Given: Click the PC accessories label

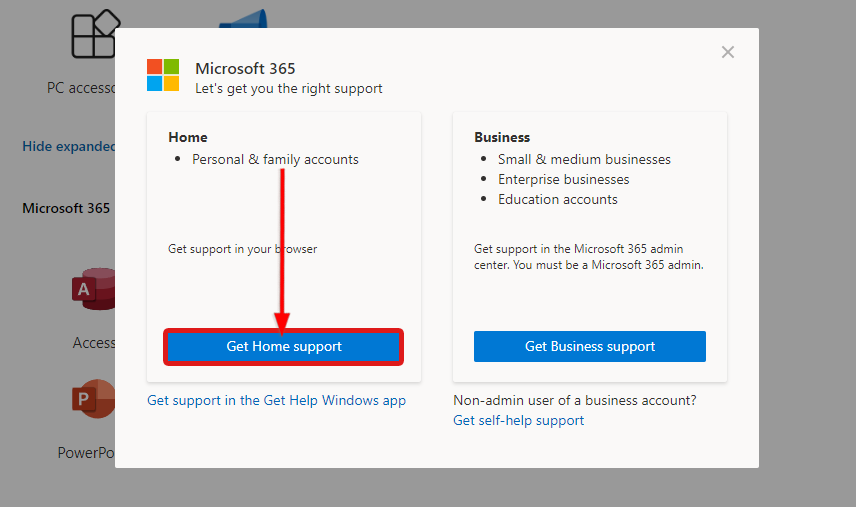Looking at the screenshot, I should pos(81,88).
